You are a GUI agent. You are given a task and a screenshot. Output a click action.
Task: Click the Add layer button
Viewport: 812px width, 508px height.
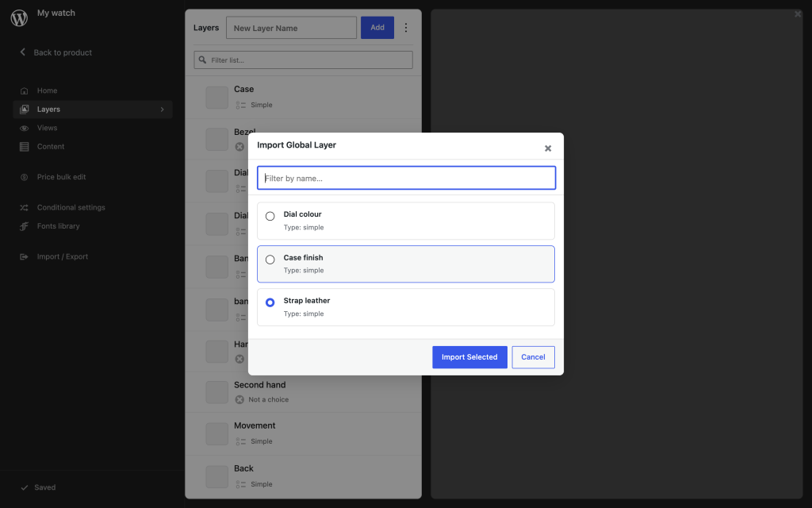377,28
